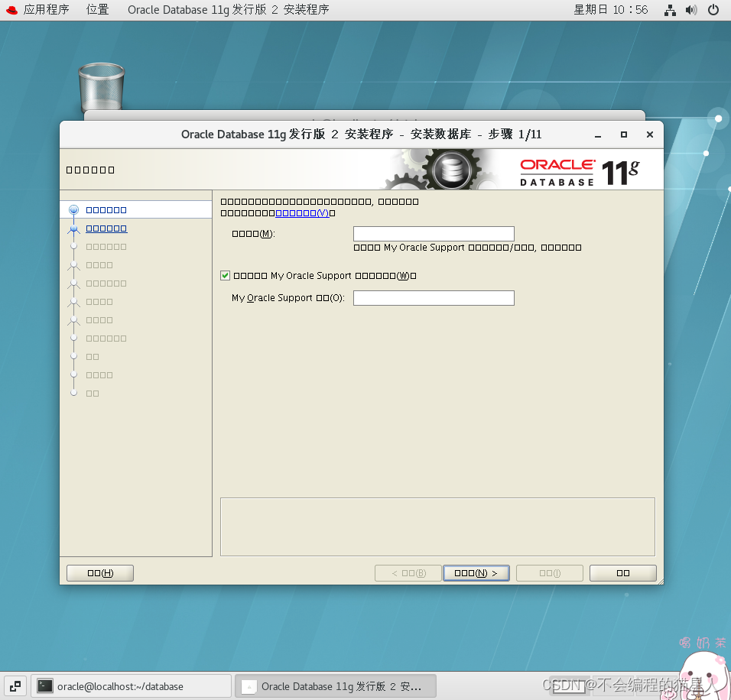Click the blue underlined details link (V)
The width and height of the screenshot is (731, 700).
[302, 213]
